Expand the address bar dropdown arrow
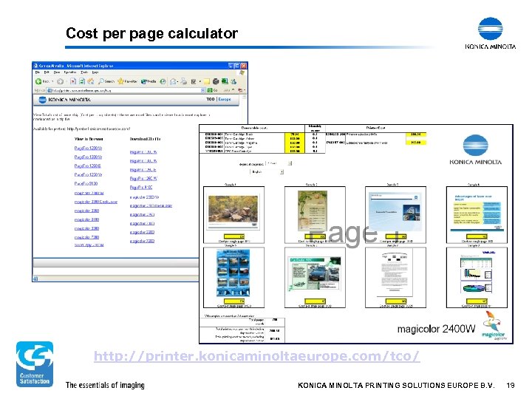 (203, 90)
